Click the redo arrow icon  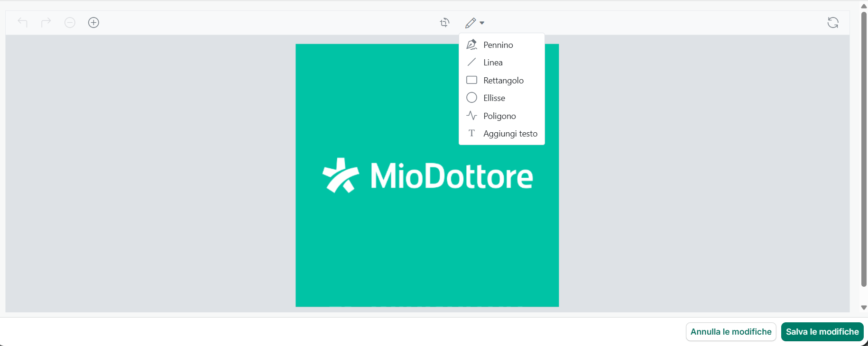point(46,22)
